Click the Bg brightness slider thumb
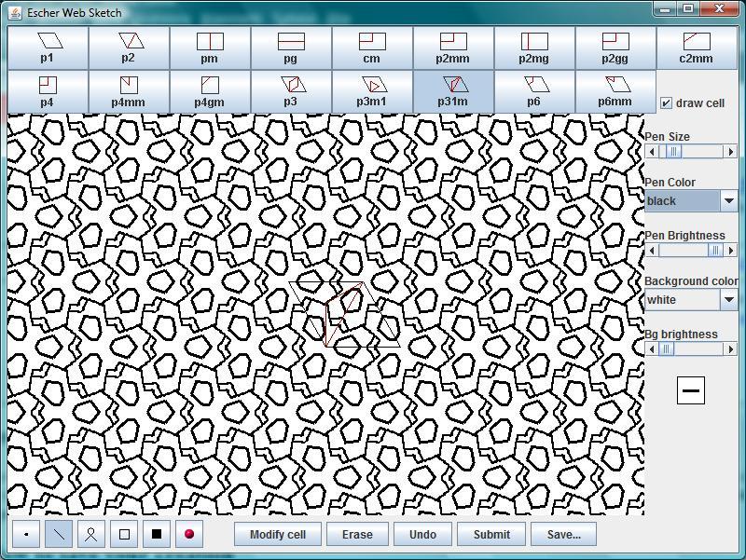 [x=667, y=349]
